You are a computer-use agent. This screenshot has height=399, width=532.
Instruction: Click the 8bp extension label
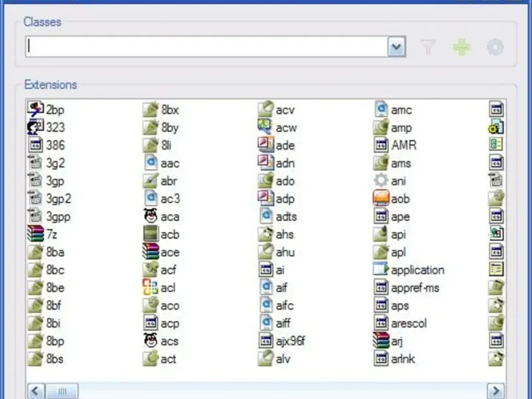click(55, 341)
